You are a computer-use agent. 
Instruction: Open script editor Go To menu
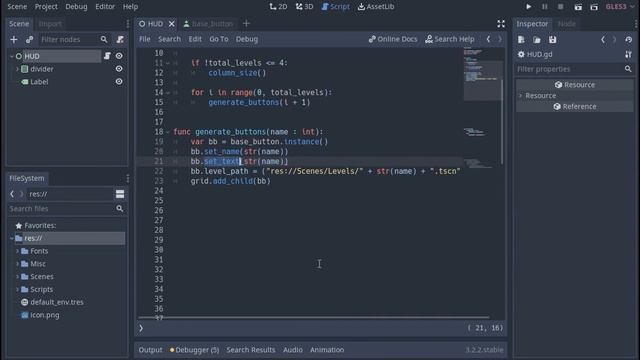(219, 39)
